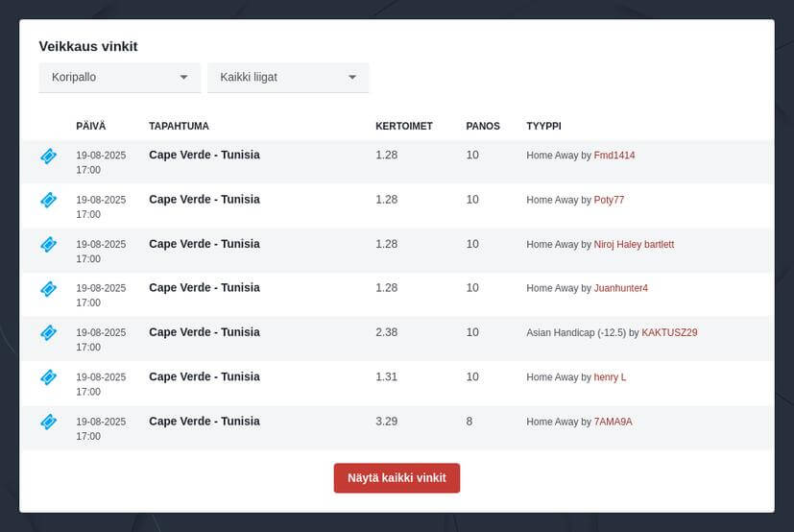Viewport: 794px width, 532px height.
Task: Click Näytä kaikki vinkit button
Action: click(x=397, y=478)
